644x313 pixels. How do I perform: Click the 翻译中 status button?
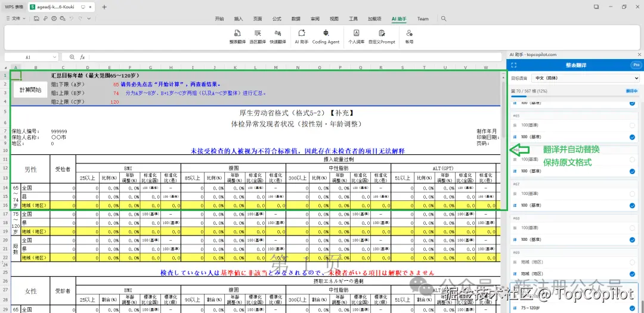(631, 91)
